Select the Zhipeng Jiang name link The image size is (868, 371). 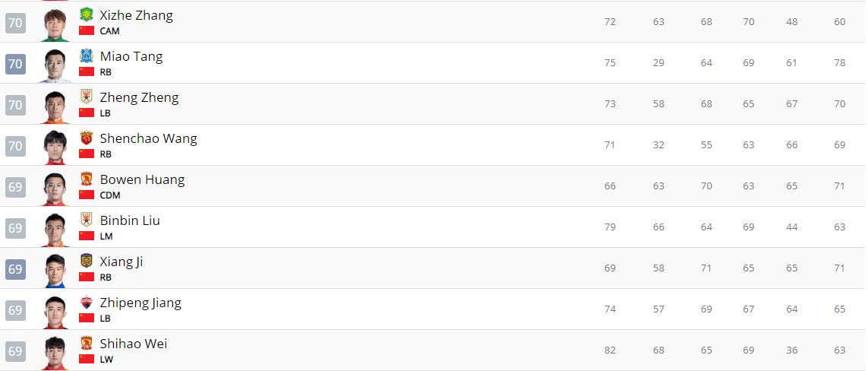pos(140,303)
